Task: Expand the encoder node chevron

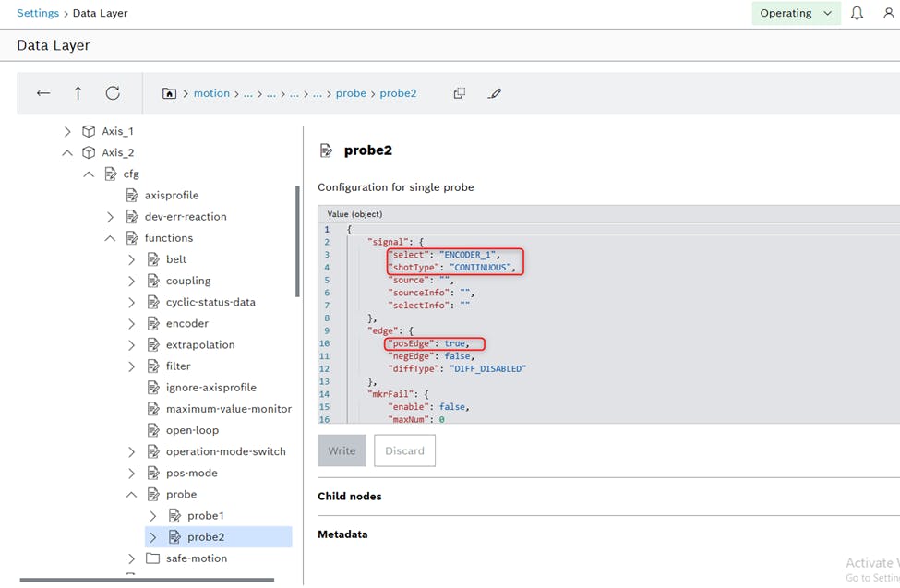Action: pos(132,323)
